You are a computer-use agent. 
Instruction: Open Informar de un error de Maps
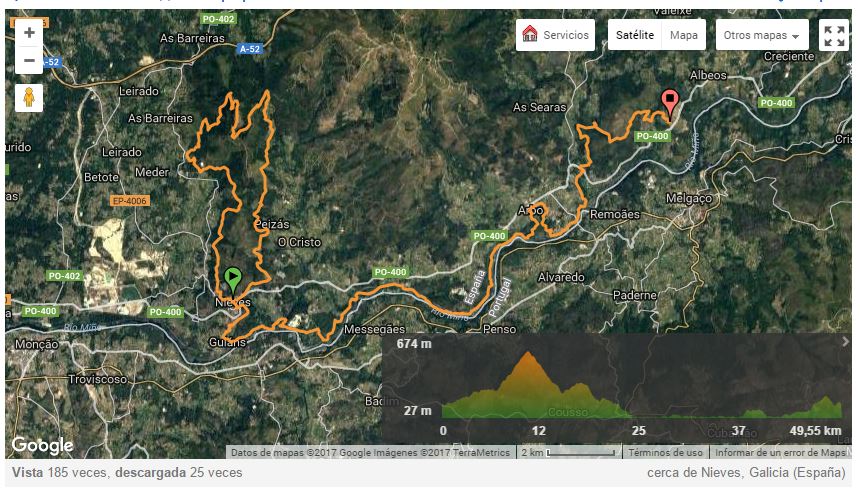click(780, 453)
